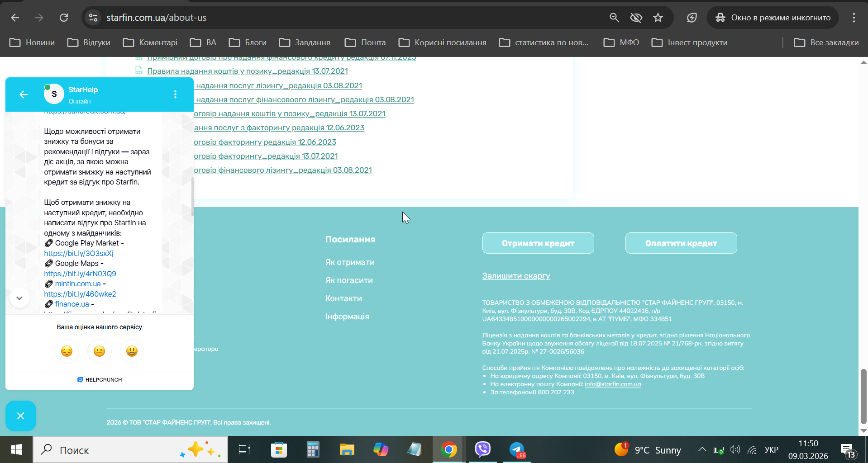
Task: Open the bit.ly/460wke2 link in chat
Action: 80,294
